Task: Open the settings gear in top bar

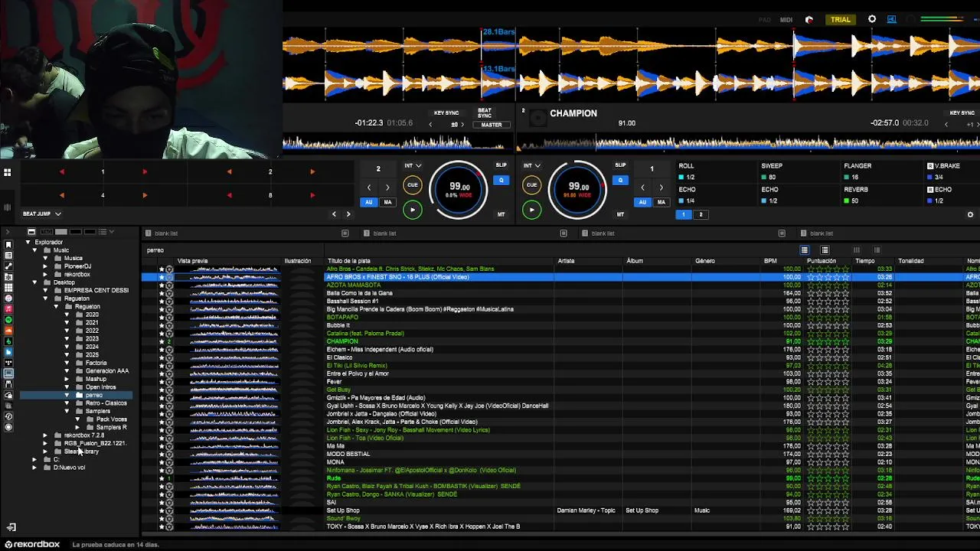Action: [872, 19]
